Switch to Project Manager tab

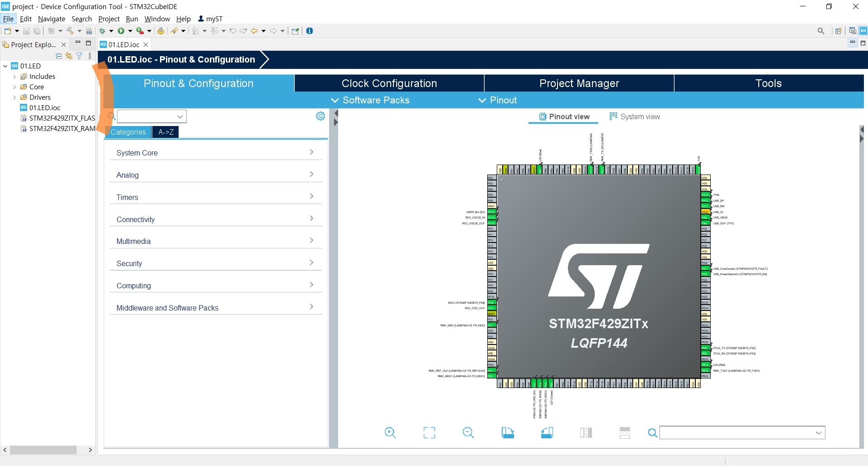[x=579, y=83]
